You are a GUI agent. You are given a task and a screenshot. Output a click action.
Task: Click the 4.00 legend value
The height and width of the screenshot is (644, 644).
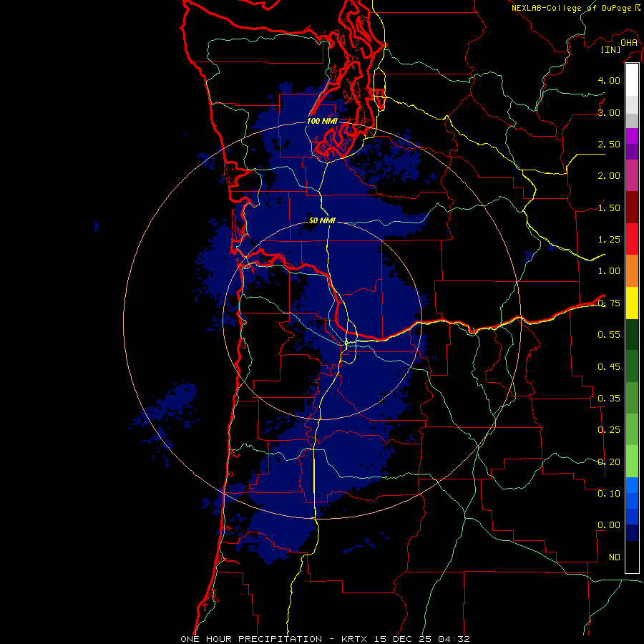609,80
